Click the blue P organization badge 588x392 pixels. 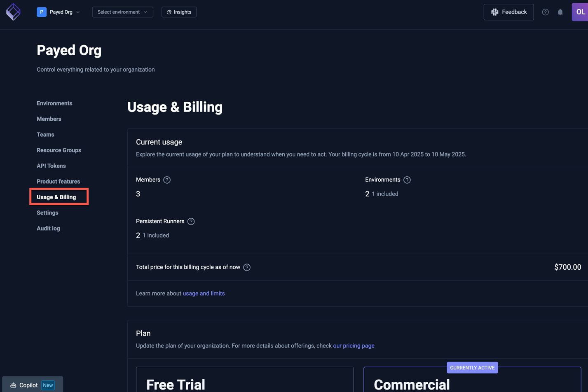(x=42, y=12)
